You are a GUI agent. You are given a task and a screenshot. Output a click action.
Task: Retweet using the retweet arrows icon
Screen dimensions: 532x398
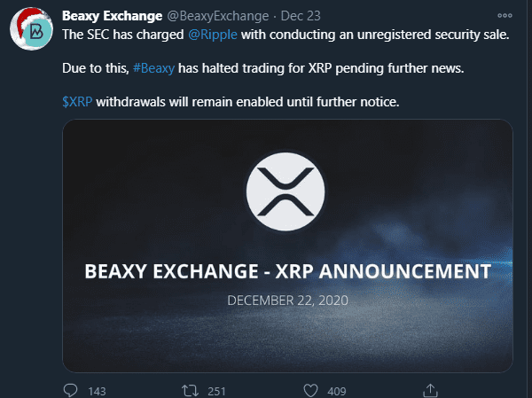(189, 390)
